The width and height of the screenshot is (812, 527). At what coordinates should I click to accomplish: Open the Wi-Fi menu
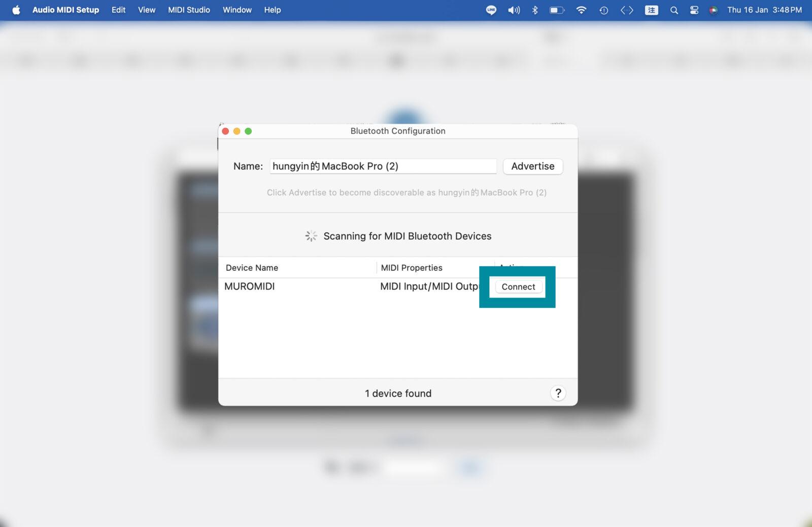coord(581,10)
